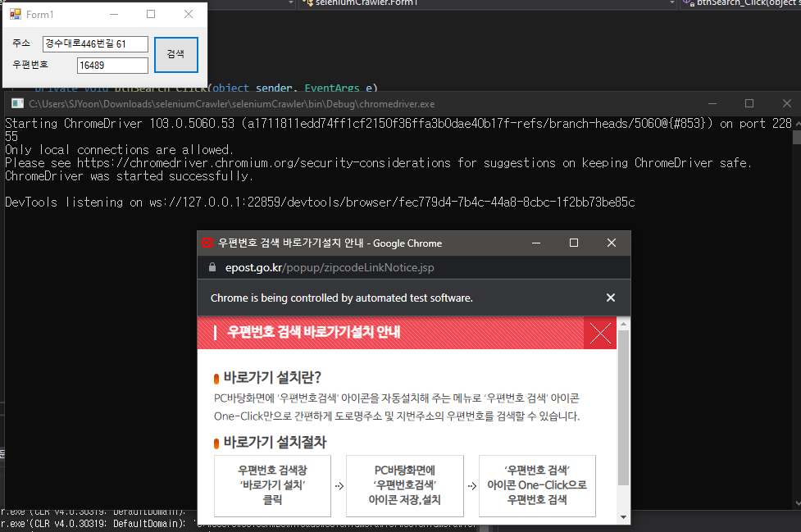Close the red 우편번호 검색 안내 banner
Image resolution: width=801 pixels, height=532 pixels.
tap(600, 333)
